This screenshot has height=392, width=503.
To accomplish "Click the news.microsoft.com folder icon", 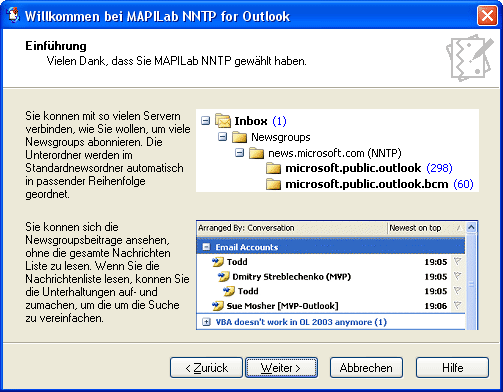I will pos(256,153).
